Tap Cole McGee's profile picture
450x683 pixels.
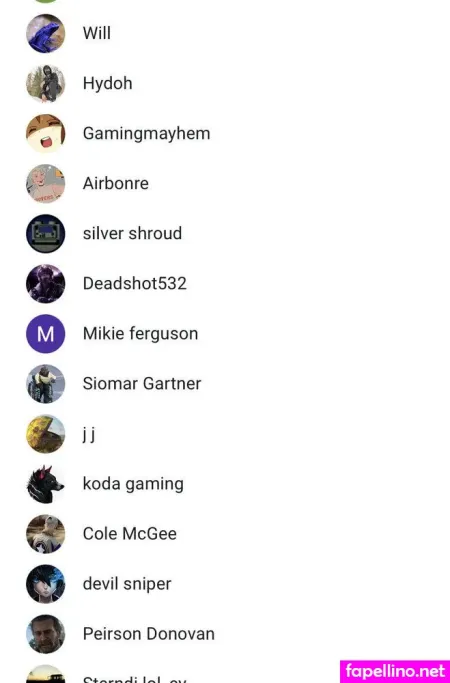tap(45, 534)
